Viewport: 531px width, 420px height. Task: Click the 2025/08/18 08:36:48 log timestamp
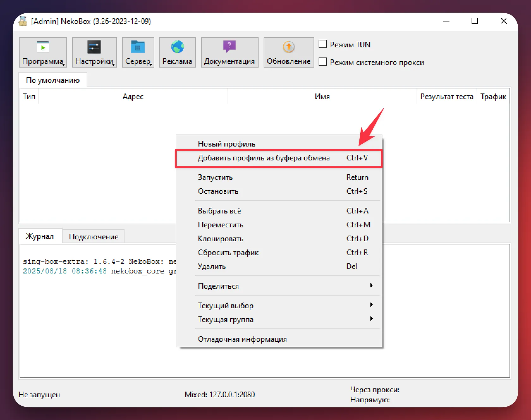[65, 271]
